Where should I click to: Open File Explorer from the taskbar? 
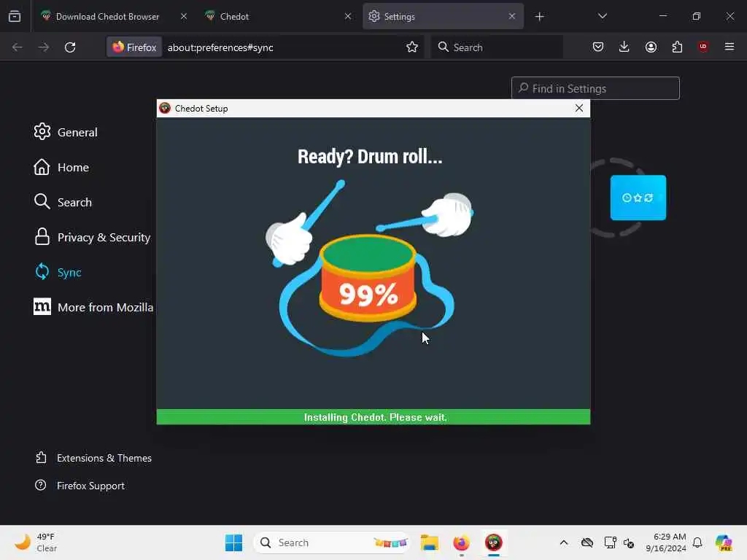click(429, 542)
